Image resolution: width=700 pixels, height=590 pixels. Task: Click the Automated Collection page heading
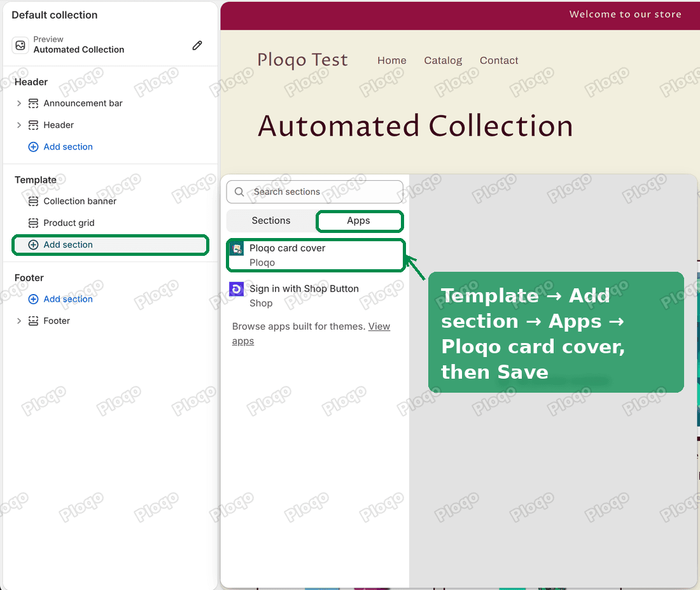coord(415,125)
